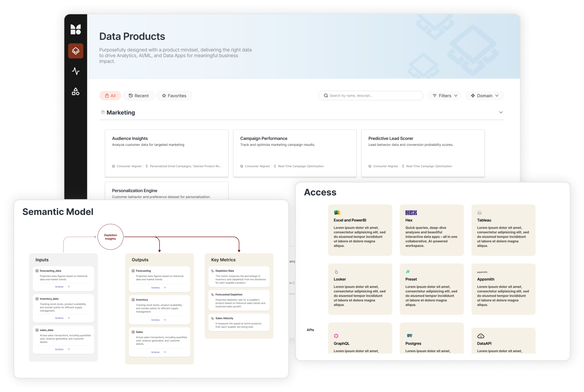Click the app logo at the top of sidebar
584x392 pixels.
[x=76, y=29]
